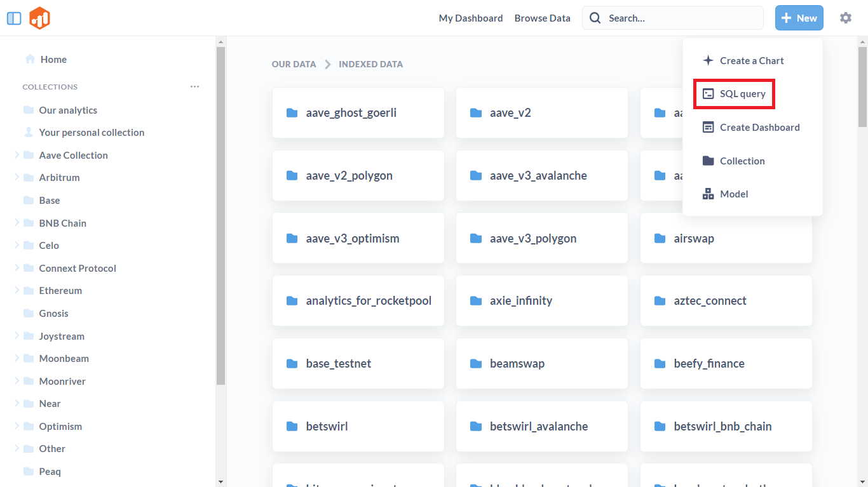Select Other in the sidebar
Viewport: 868px width, 487px height.
pos(52,448)
